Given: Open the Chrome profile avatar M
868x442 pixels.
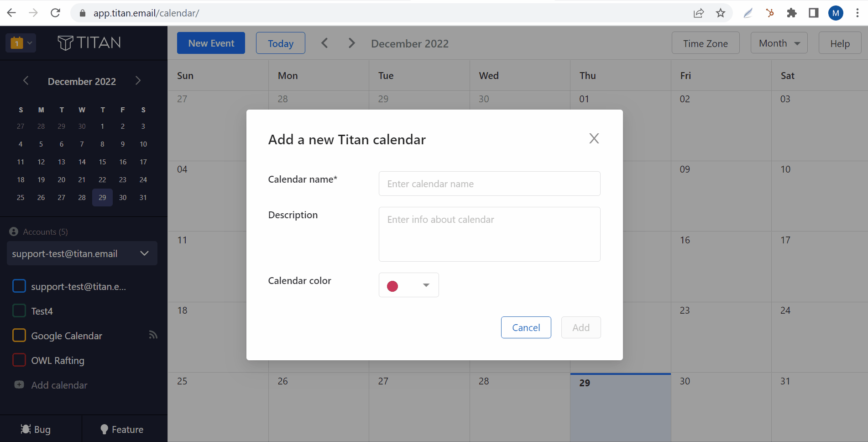Looking at the screenshot, I should (x=836, y=13).
